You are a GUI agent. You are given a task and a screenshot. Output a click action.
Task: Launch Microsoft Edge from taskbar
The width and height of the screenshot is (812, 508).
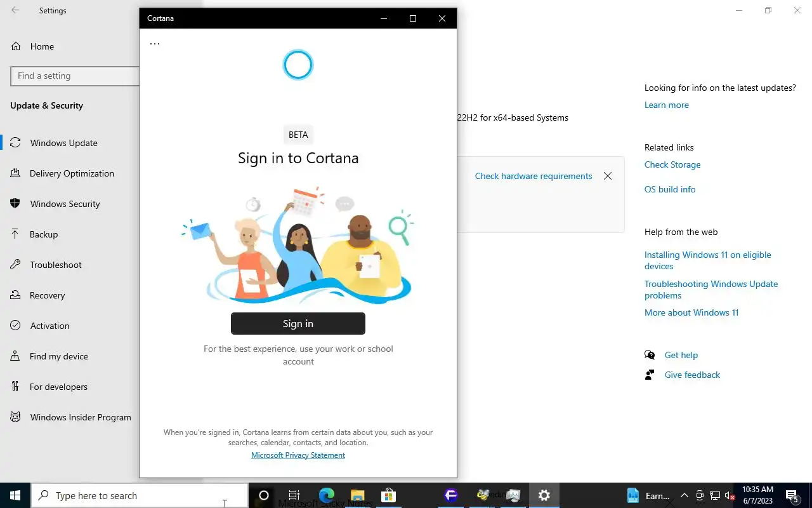tap(326, 495)
